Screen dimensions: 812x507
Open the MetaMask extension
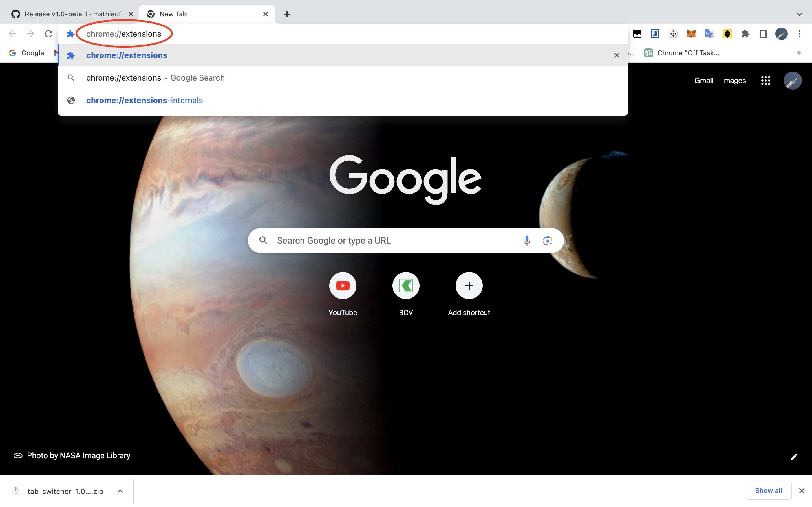click(691, 34)
